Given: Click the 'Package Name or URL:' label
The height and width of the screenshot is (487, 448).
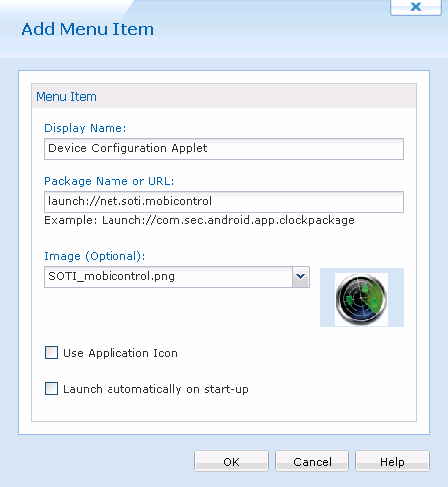Looking at the screenshot, I should coord(110,181).
